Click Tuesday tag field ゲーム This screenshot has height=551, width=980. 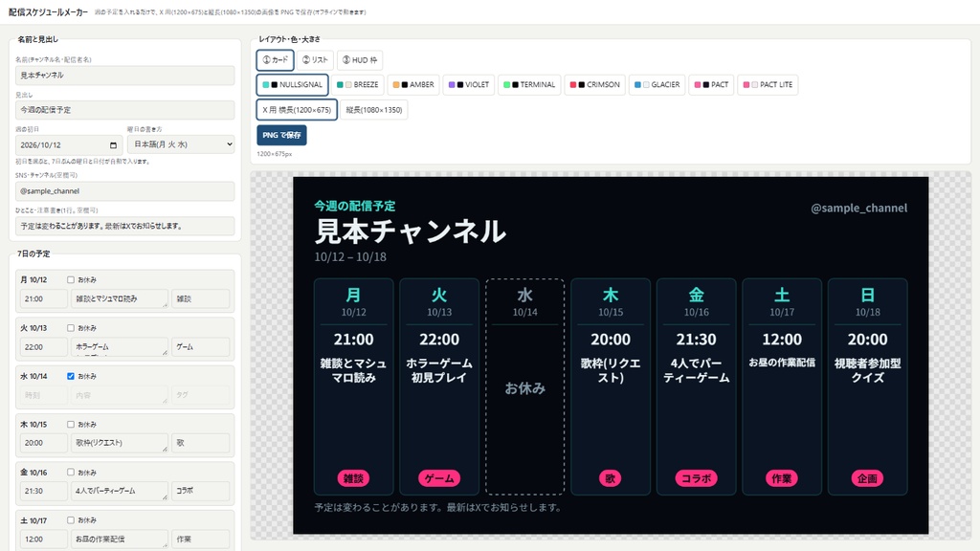(201, 346)
